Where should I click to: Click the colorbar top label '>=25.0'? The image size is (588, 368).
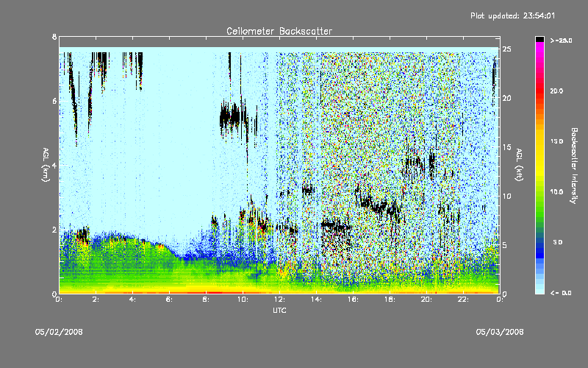(561, 40)
